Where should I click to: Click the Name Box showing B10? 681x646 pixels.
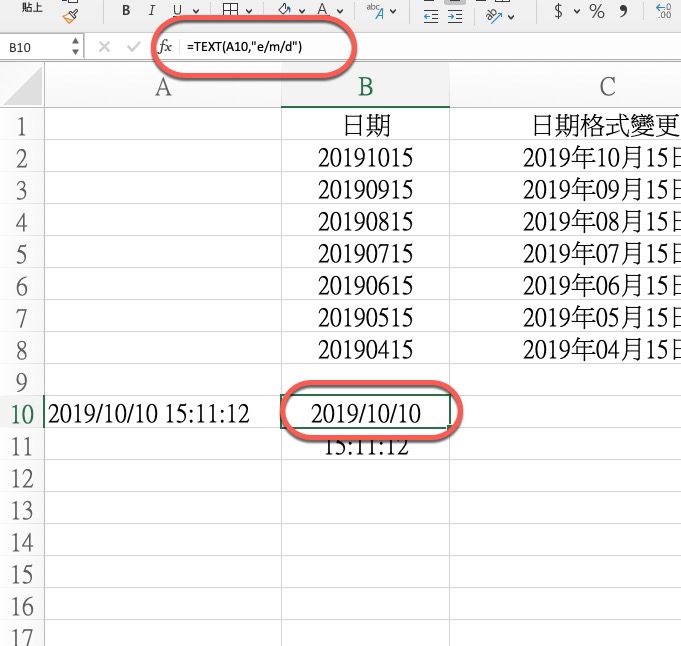coord(35,47)
